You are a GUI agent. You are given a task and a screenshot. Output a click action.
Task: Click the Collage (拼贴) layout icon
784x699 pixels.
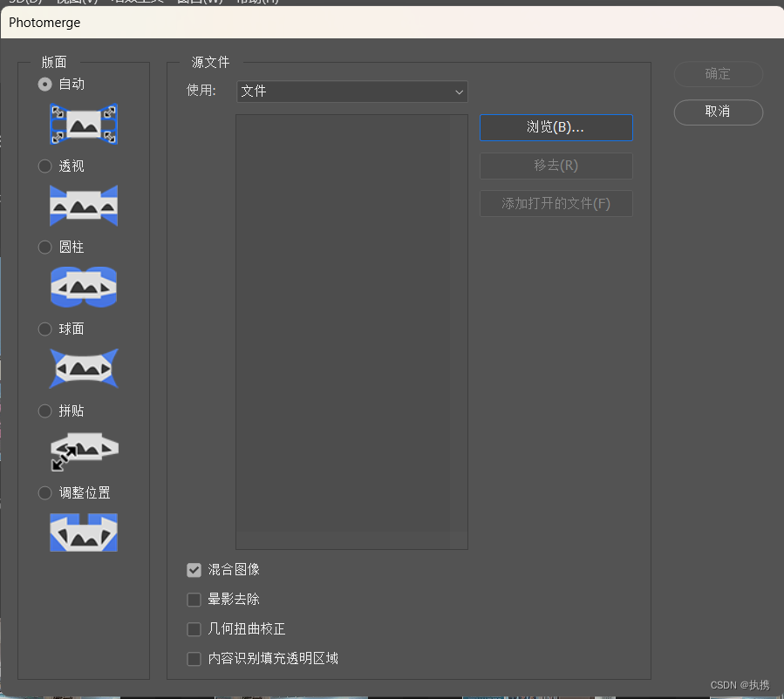click(84, 451)
